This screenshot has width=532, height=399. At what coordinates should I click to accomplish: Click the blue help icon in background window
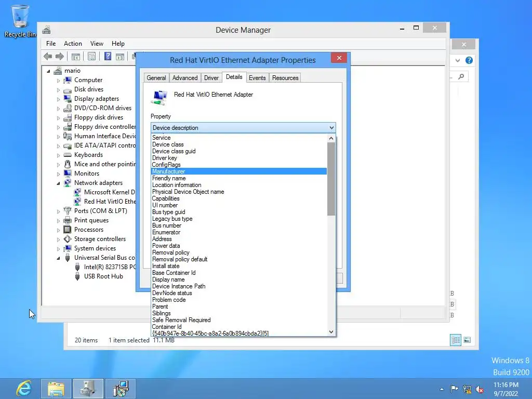point(469,60)
